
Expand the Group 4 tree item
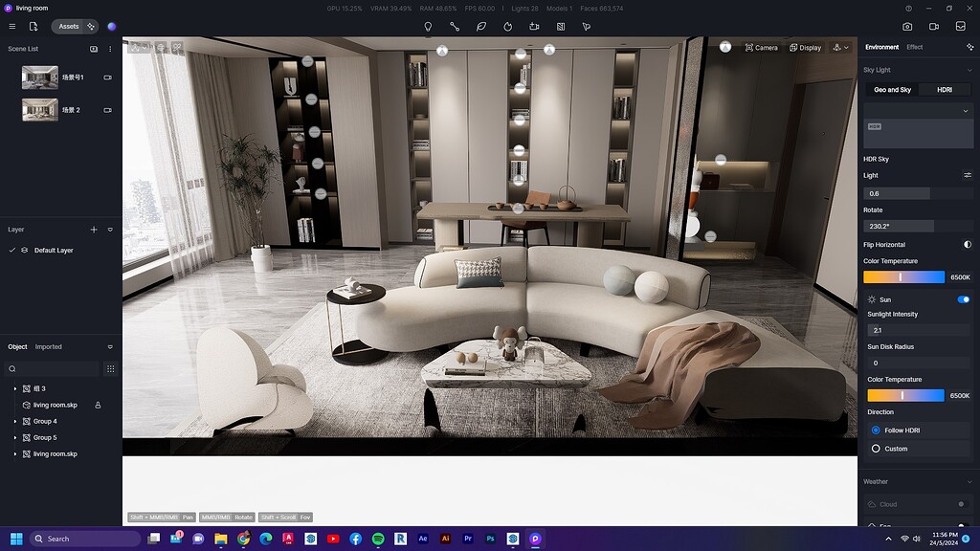(15, 421)
